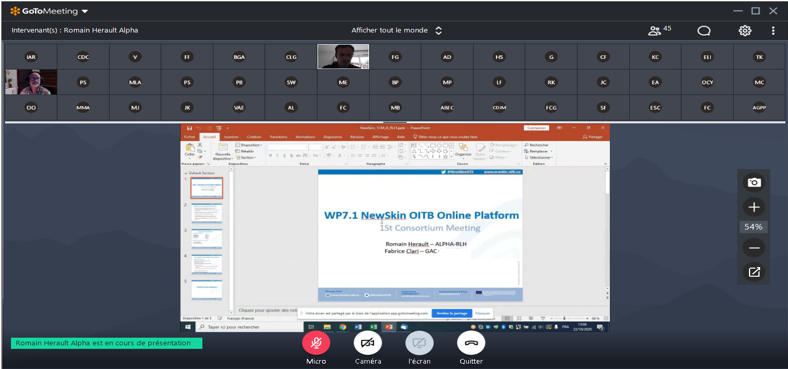The width and height of the screenshot is (788, 369).
Task: Open the Remplacer dropdown in Édition group
Action: click(x=538, y=151)
